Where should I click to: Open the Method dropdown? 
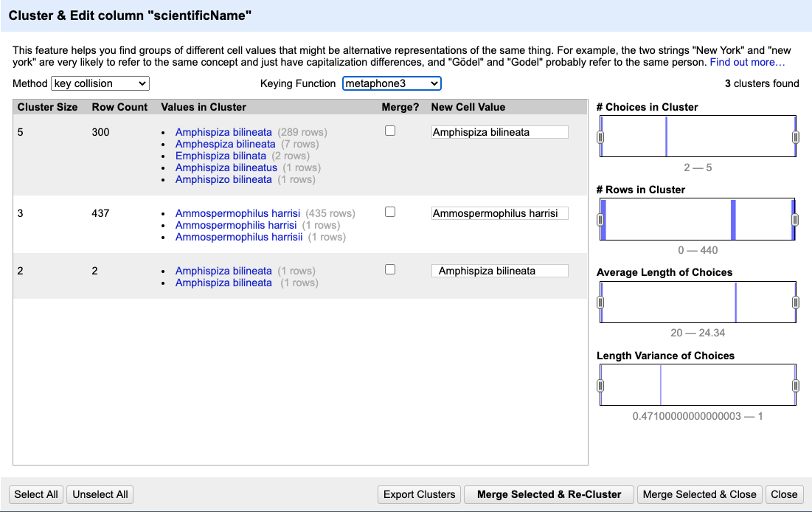click(100, 83)
